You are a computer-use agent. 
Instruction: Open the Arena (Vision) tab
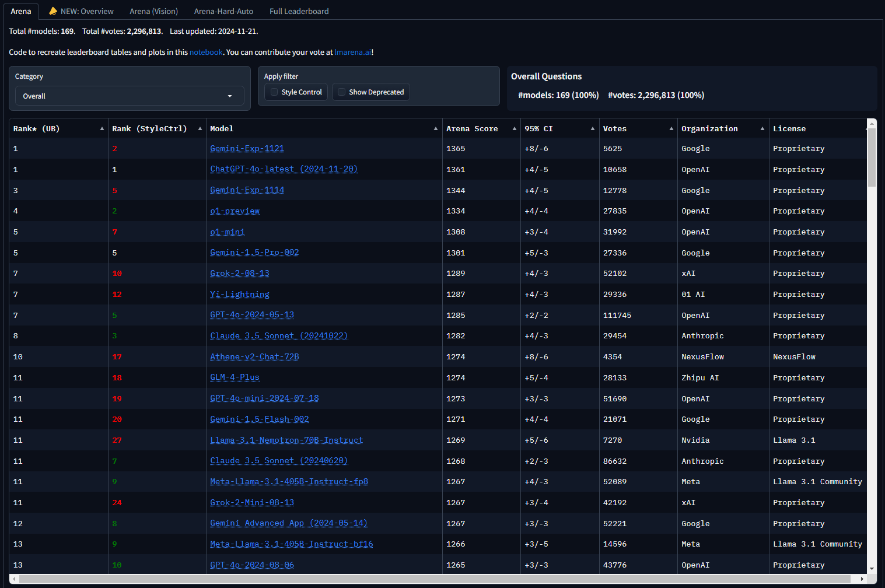tap(153, 10)
